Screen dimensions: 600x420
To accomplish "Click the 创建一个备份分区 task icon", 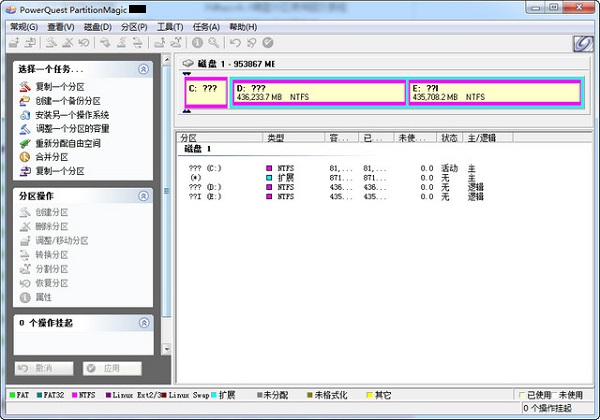I will pyautogui.click(x=25, y=101).
